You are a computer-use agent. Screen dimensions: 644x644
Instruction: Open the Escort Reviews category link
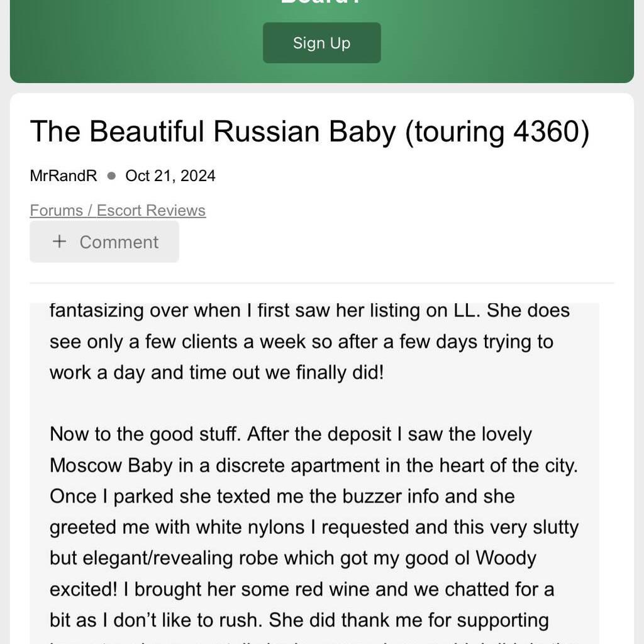coord(151,210)
